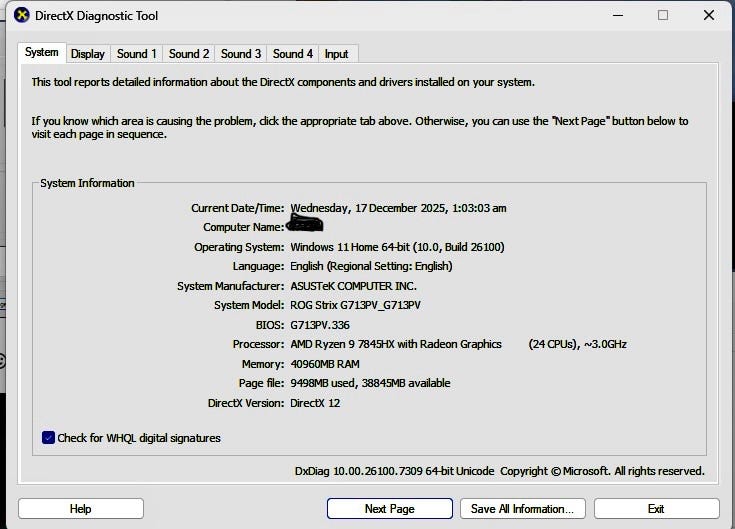This screenshot has width=735, height=529.
Task: Maximize the DirectX Diagnostic Tool window
Action: tap(663, 15)
